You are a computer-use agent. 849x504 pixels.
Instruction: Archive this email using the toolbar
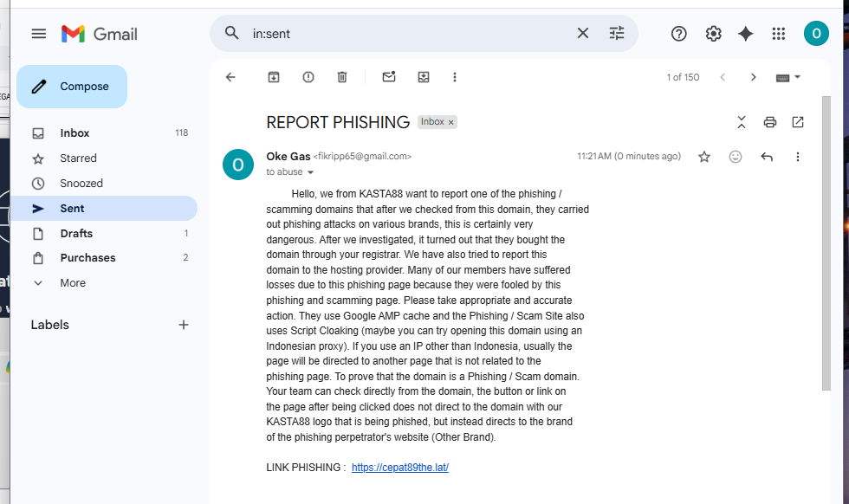click(x=274, y=77)
